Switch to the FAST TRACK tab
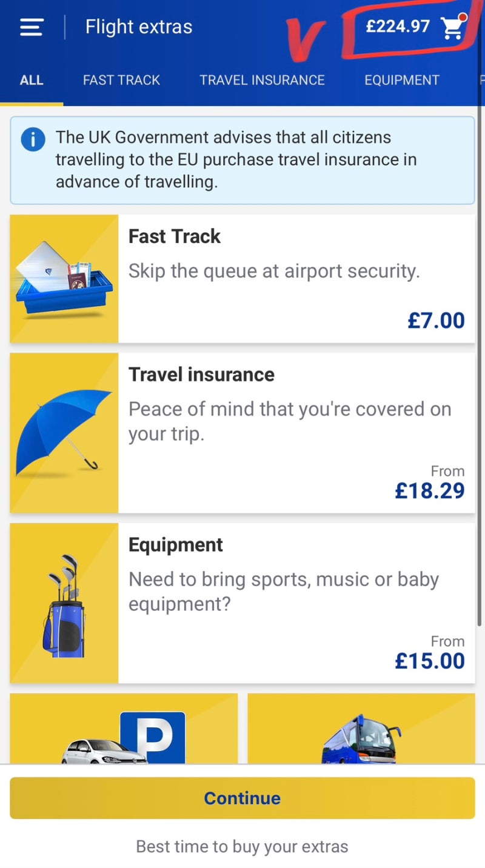Screen dimensions: 485x868 [121, 80]
